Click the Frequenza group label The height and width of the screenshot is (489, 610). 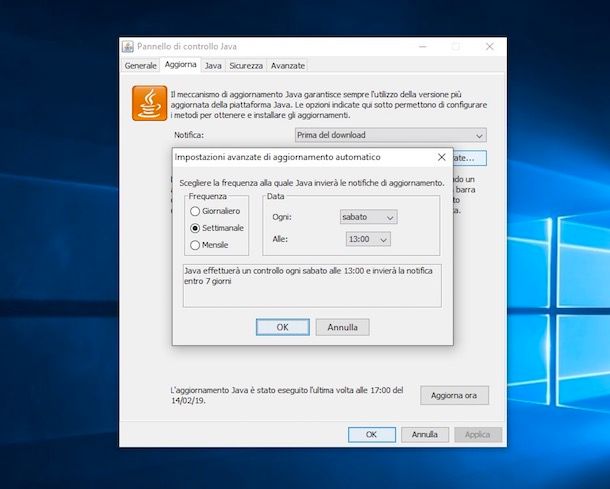coord(207,196)
